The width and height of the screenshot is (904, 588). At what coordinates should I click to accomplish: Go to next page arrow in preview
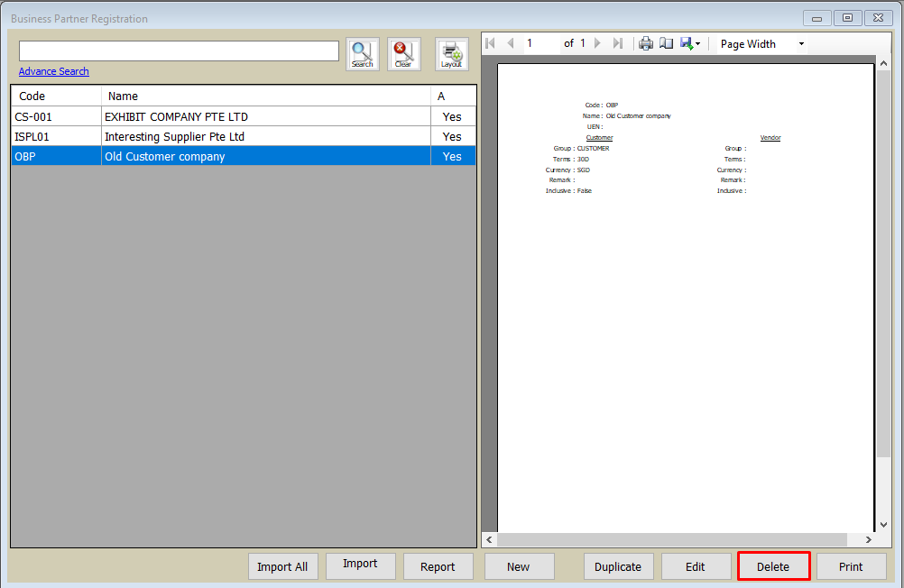tap(597, 43)
